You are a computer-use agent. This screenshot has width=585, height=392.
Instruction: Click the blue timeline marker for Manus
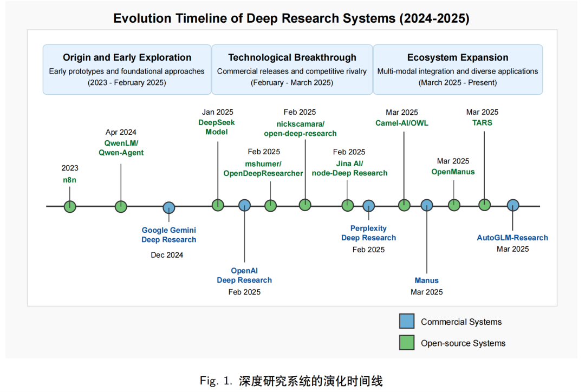pyautogui.click(x=427, y=205)
